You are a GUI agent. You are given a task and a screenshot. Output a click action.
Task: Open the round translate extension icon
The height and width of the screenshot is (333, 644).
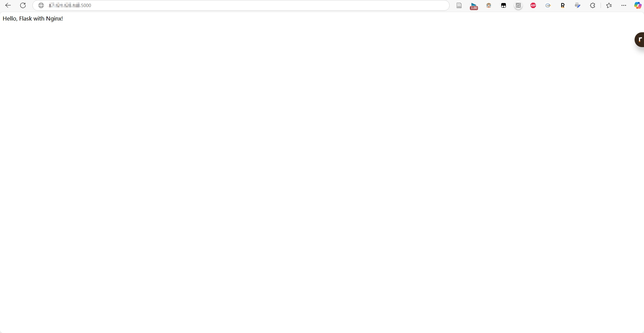(518, 5)
